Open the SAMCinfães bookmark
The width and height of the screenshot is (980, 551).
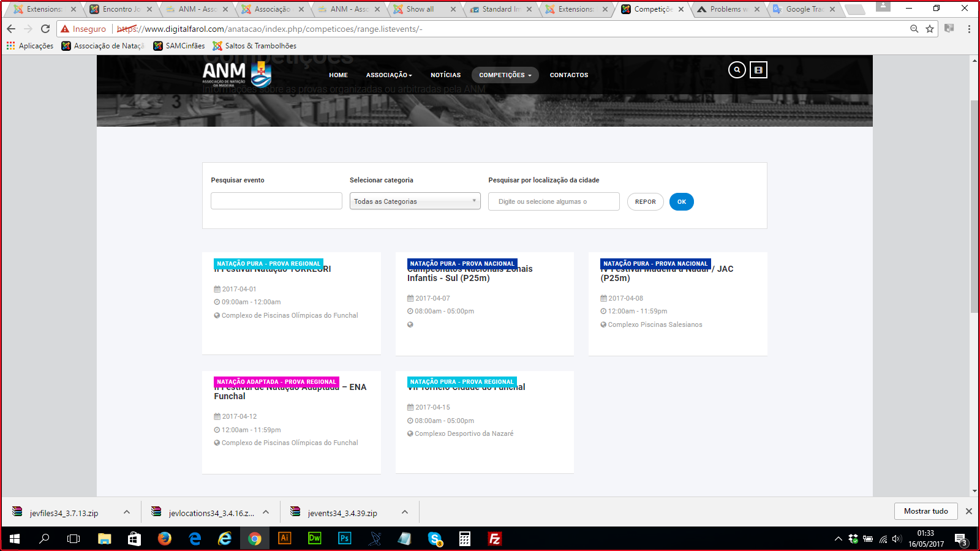tap(179, 46)
